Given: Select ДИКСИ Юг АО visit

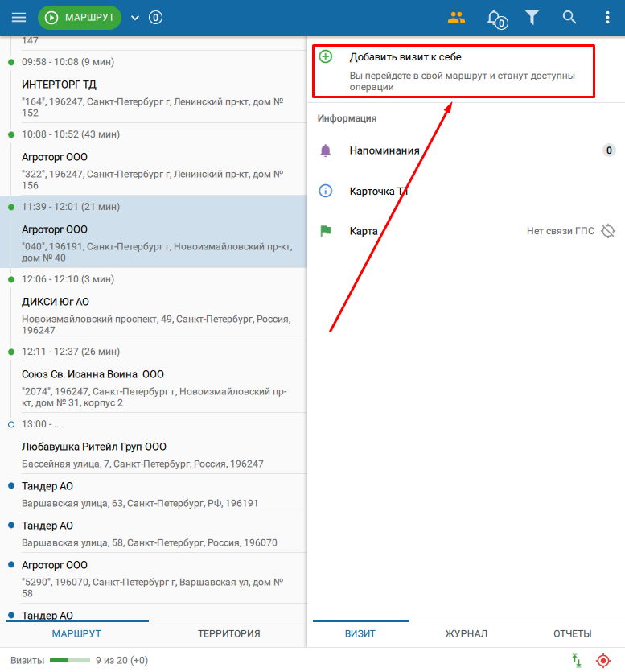Looking at the screenshot, I should point(154,304).
